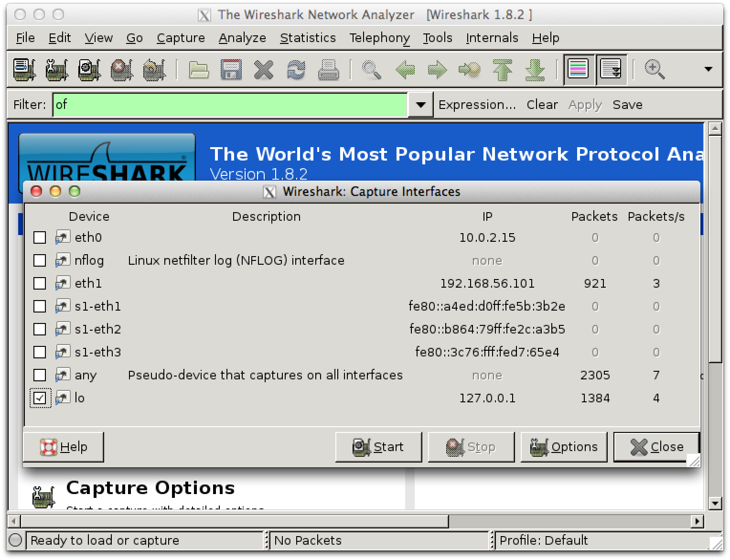Click the eth0 interface details icon

[63, 237]
